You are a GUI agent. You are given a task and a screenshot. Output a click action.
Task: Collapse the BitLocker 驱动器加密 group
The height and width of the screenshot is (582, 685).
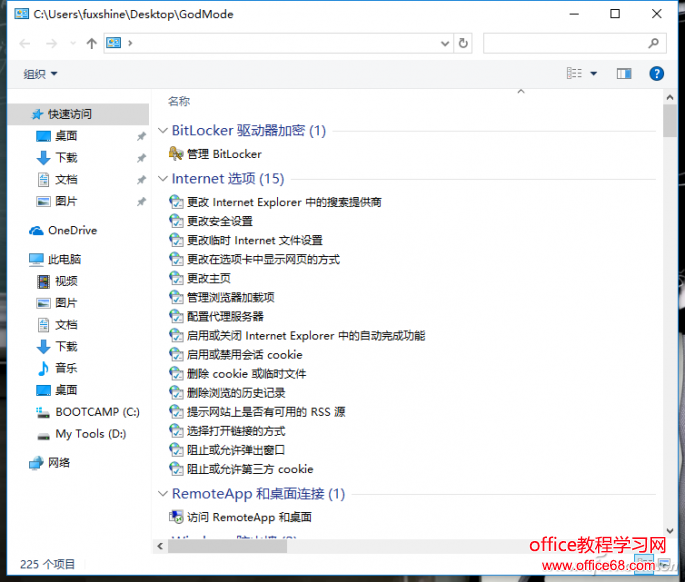click(x=163, y=131)
